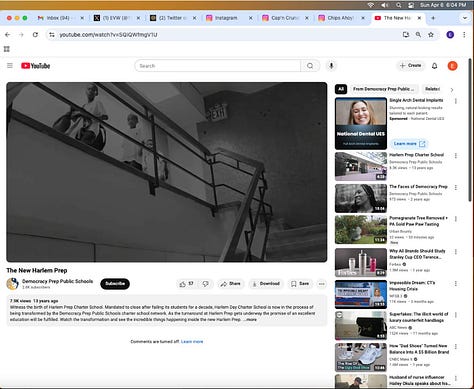This screenshot has height=389, width=474.
Task: Click the Share button
Action: pyautogui.click(x=230, y=284)
